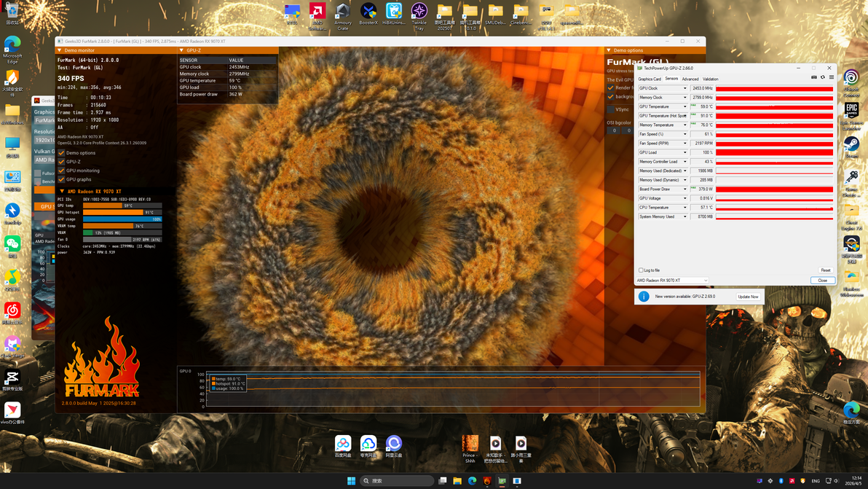Open the Cinebench folder shortcut
Image resolution: width=868 pixels, height=489 pixels.
521,15
